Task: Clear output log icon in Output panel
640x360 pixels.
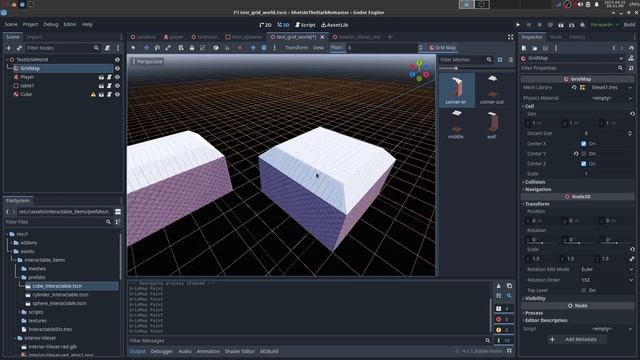Action: tap(498, 286)
